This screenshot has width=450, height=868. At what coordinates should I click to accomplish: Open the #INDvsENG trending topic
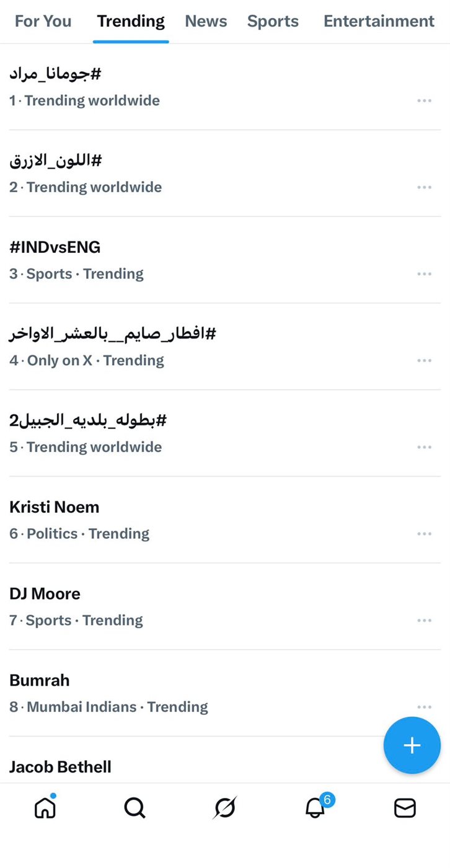[55, 247]
